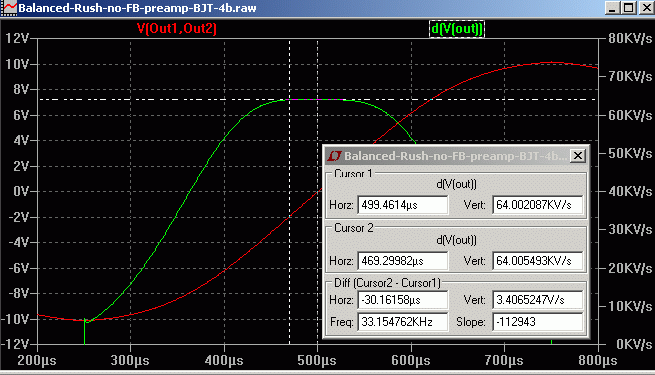
Task: Click the LTspice waveform icon in title bar
Action: tap(9, 8)
